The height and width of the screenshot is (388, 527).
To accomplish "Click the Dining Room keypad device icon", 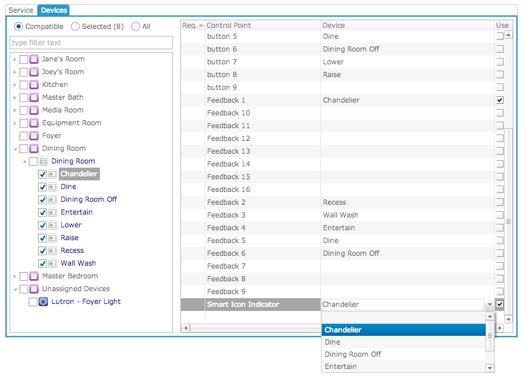I will tap(43, 161).
